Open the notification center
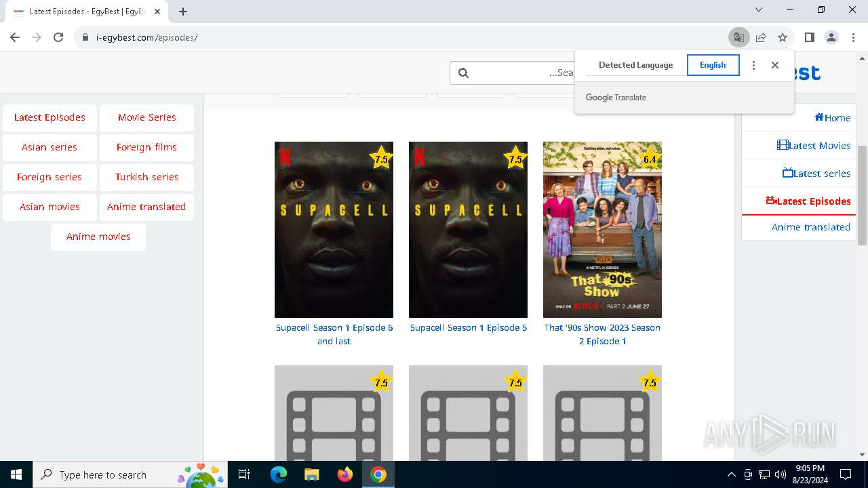Screen dimensions: 868x488 846,474
